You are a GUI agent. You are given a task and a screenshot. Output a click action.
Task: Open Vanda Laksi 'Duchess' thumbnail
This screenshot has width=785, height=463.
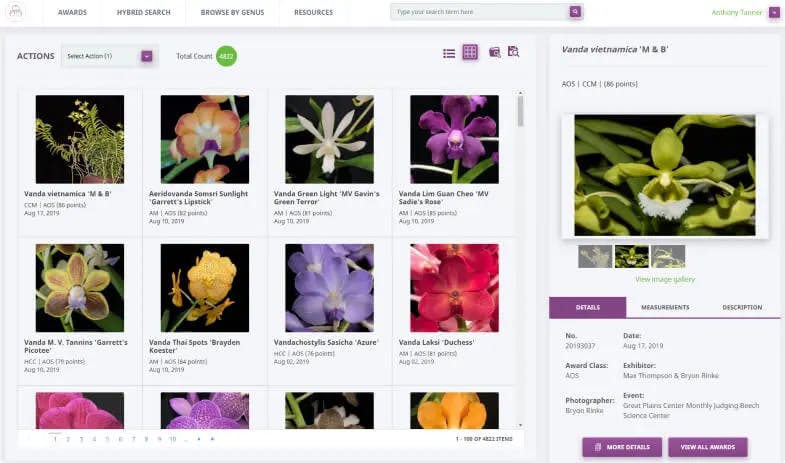[x=454, y=288]
